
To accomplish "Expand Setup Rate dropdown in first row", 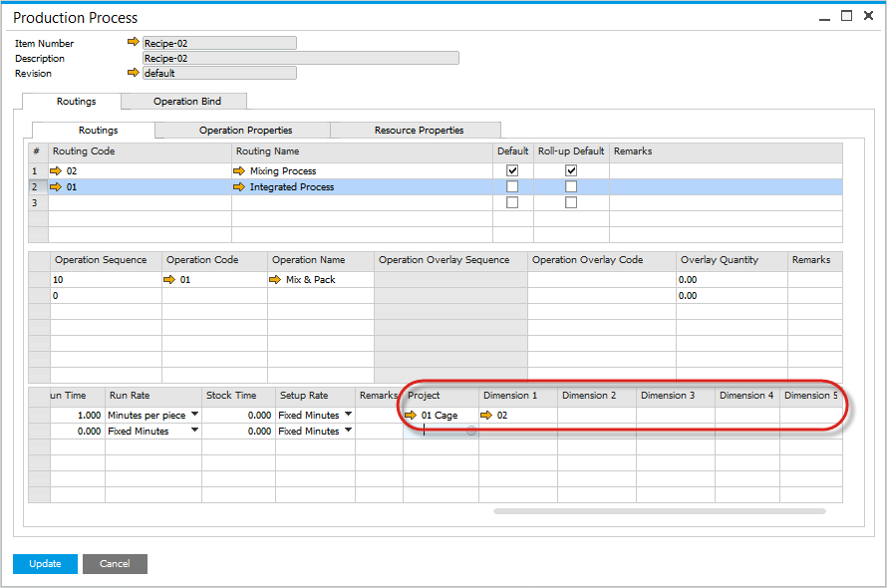I will coord(348,415).
